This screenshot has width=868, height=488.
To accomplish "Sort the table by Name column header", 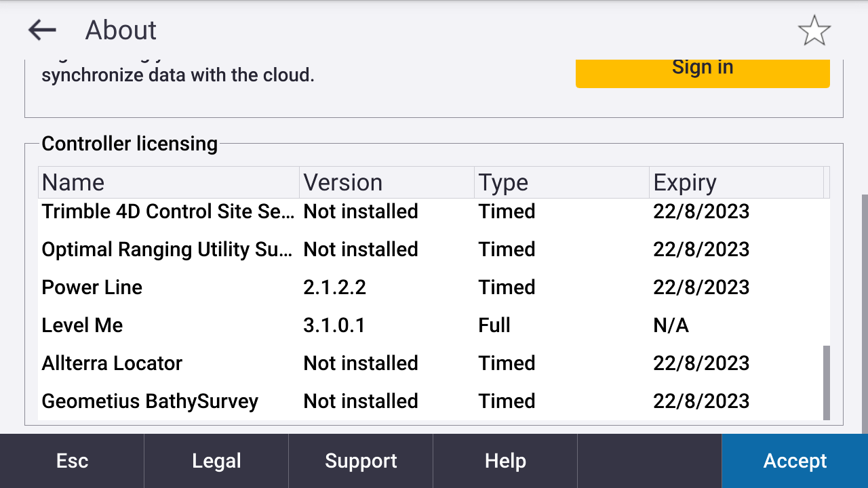I will click(169, 182).
